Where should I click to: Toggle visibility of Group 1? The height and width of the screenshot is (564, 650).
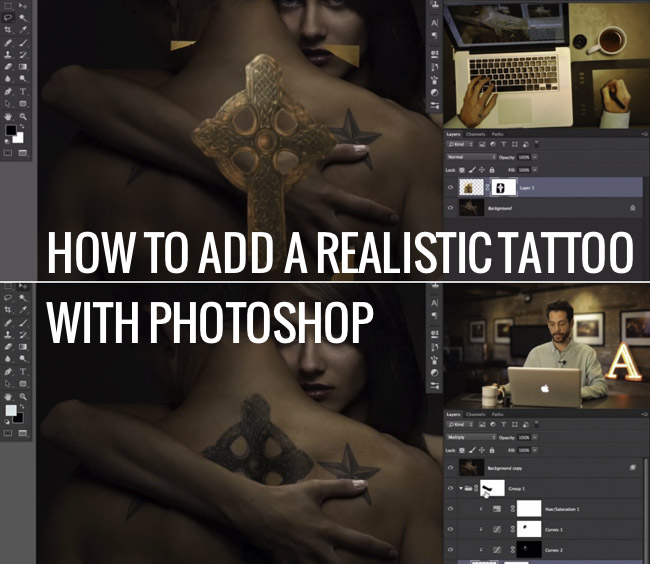point(451,488)
